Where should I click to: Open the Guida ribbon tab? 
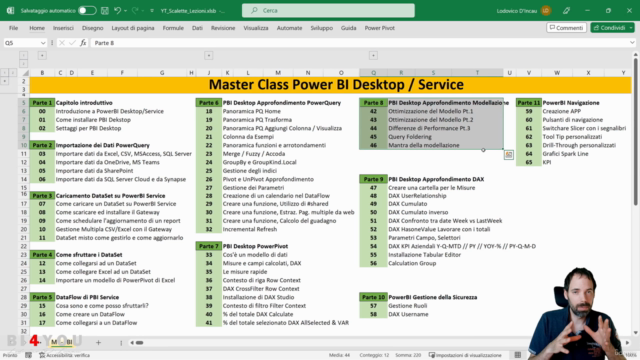click(349, 28)
